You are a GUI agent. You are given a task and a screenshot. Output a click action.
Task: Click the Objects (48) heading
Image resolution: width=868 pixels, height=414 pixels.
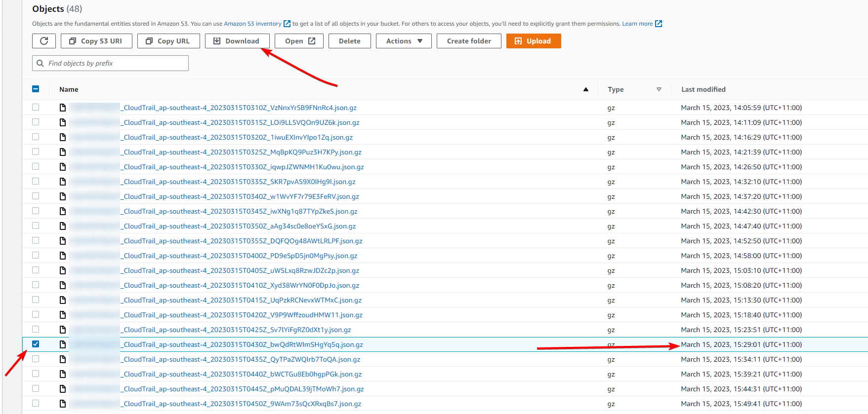click(x=57, y=9)
